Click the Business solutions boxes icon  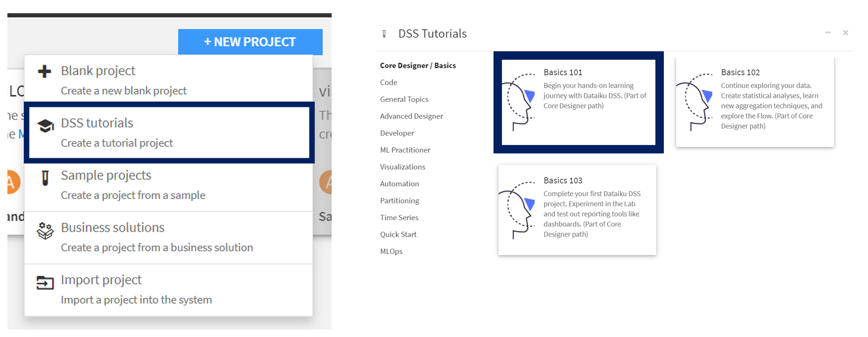(45, 230)
